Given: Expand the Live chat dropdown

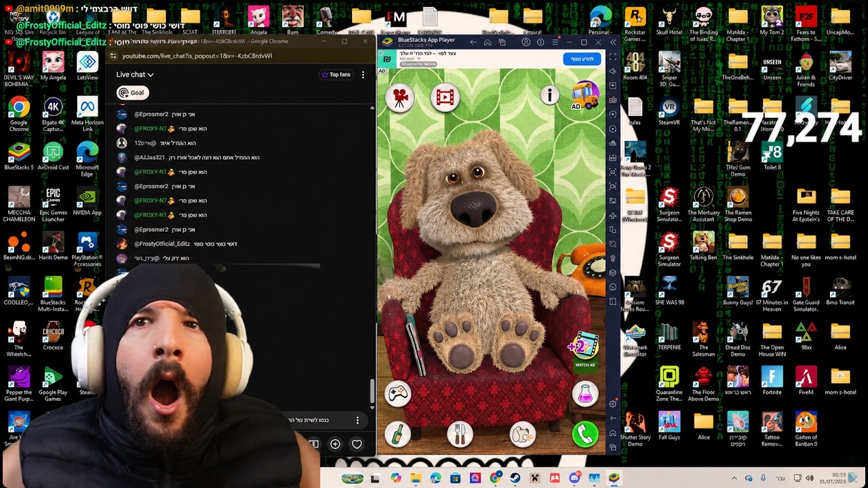Looking at the screenshot, I should pos(135,75).
